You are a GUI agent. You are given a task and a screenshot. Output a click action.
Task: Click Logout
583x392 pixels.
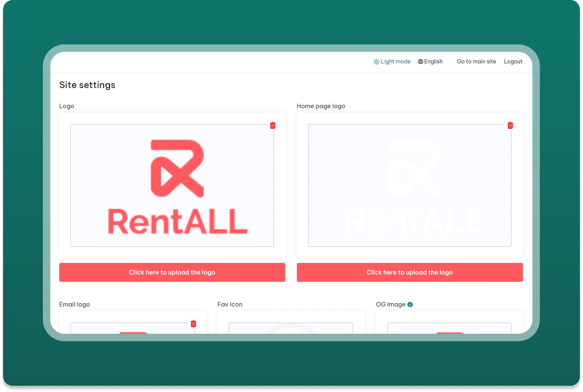click(x=513, y=61)
